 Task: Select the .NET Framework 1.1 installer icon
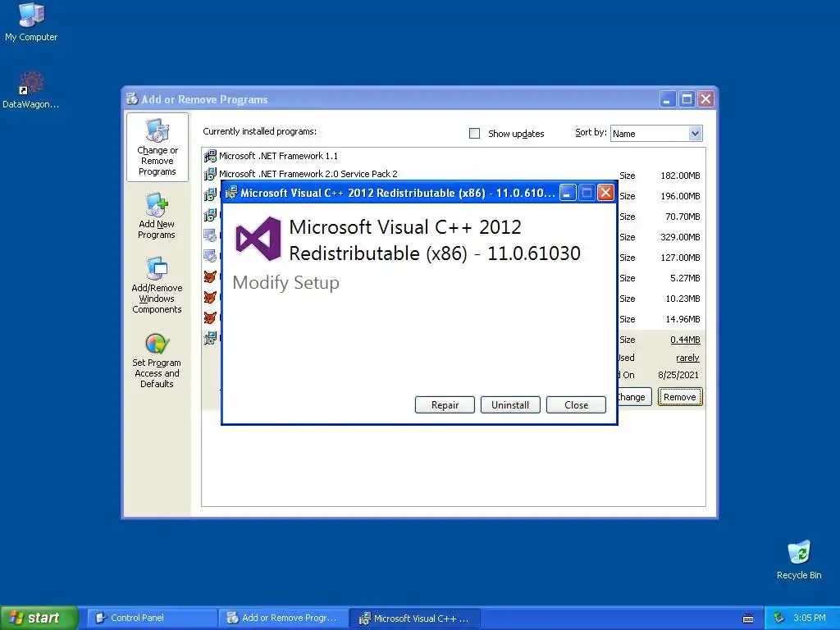point(210,156)
